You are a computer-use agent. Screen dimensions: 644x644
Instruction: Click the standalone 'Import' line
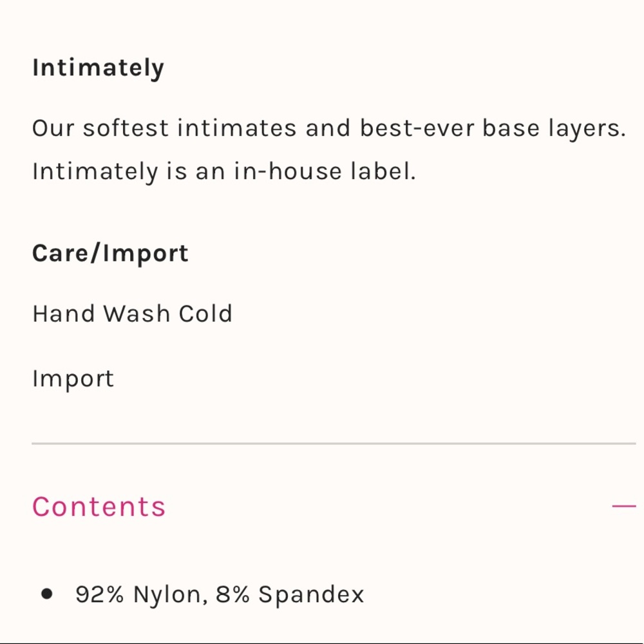[x=73, y=379]
